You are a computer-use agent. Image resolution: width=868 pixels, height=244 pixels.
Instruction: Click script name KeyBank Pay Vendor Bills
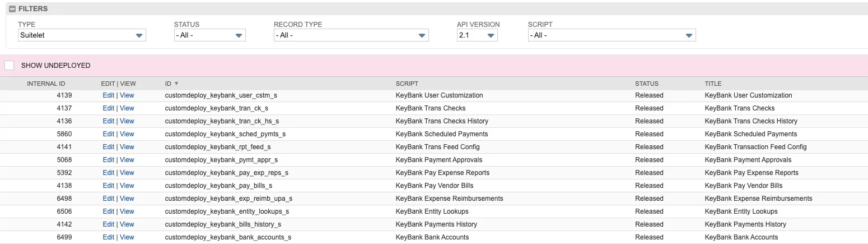(x=435, y=186)
